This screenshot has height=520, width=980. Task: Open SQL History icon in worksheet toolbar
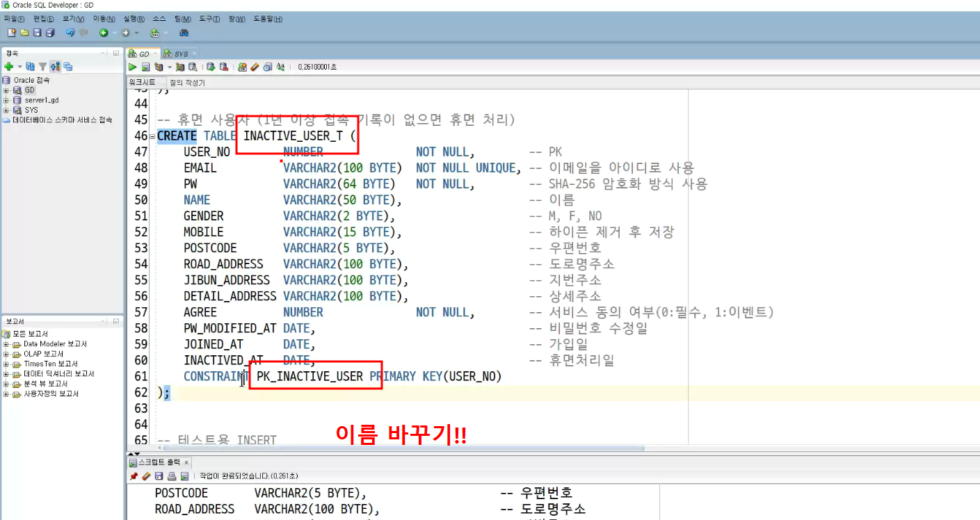click(267, 67)
